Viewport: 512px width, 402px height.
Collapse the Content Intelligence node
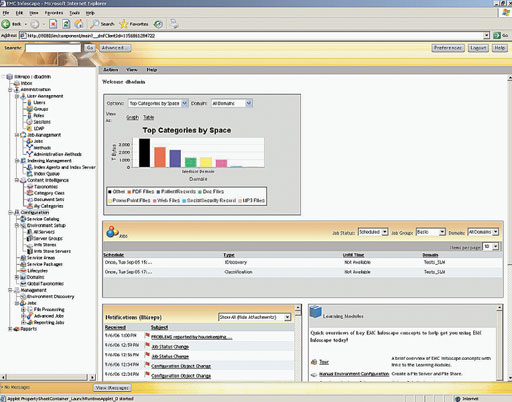pyautogui.click(x=17, y=180)
